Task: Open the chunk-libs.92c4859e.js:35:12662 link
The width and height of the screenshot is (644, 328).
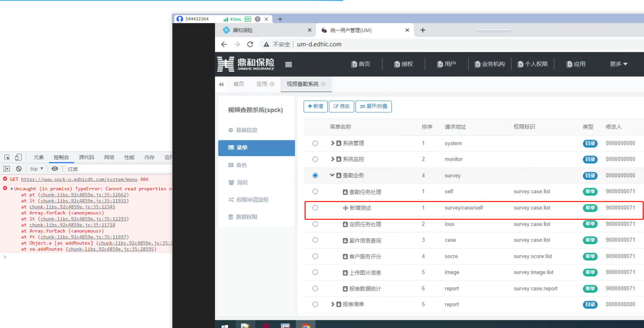Action: (x=84, y=195)
